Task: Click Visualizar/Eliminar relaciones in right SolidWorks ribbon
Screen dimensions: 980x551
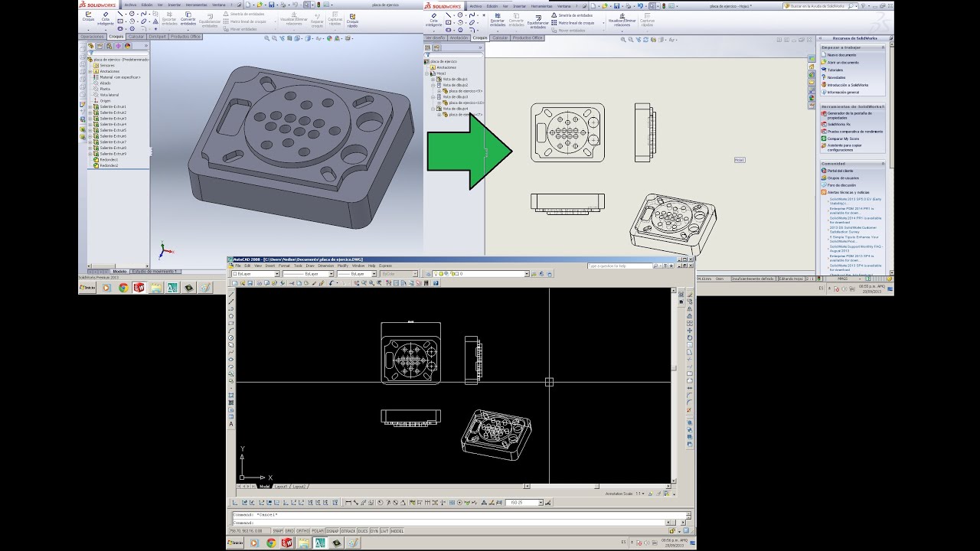Action: [x=622, y=18]
